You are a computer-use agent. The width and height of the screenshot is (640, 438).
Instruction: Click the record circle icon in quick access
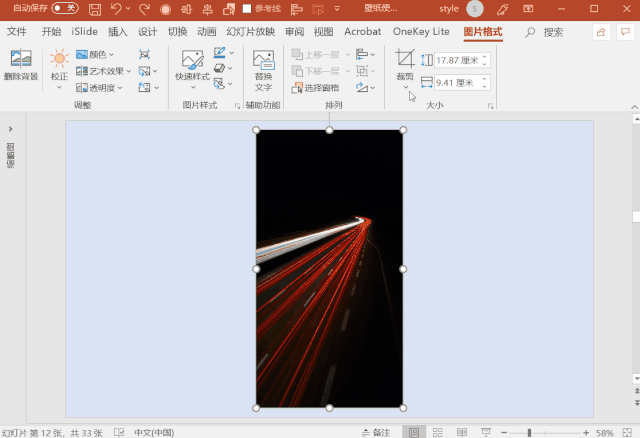point(165,9)
